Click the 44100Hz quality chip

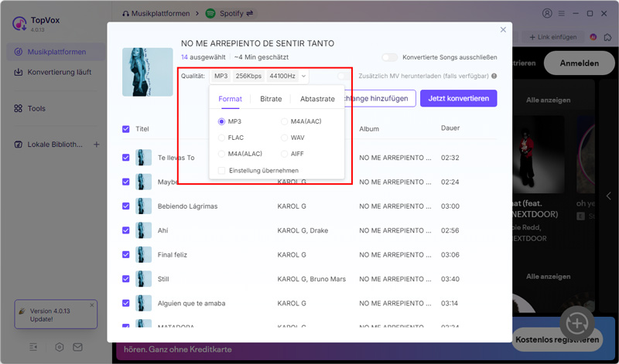pyautogui.click(x=282, y=76)
